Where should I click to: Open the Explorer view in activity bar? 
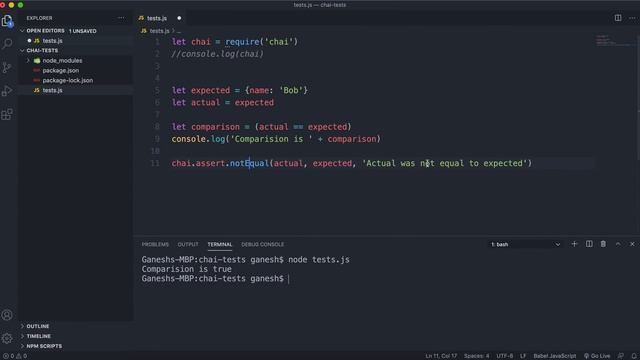tap(7, 21)
